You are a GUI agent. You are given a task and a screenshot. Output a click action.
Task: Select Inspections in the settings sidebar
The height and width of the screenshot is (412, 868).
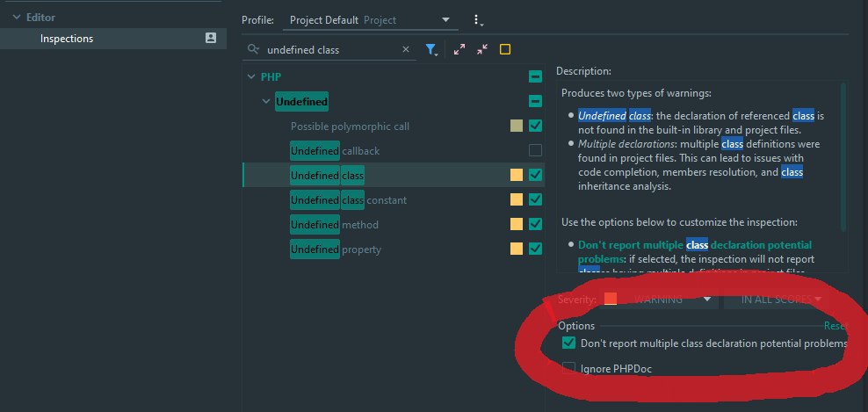click(x=67, y=39)
